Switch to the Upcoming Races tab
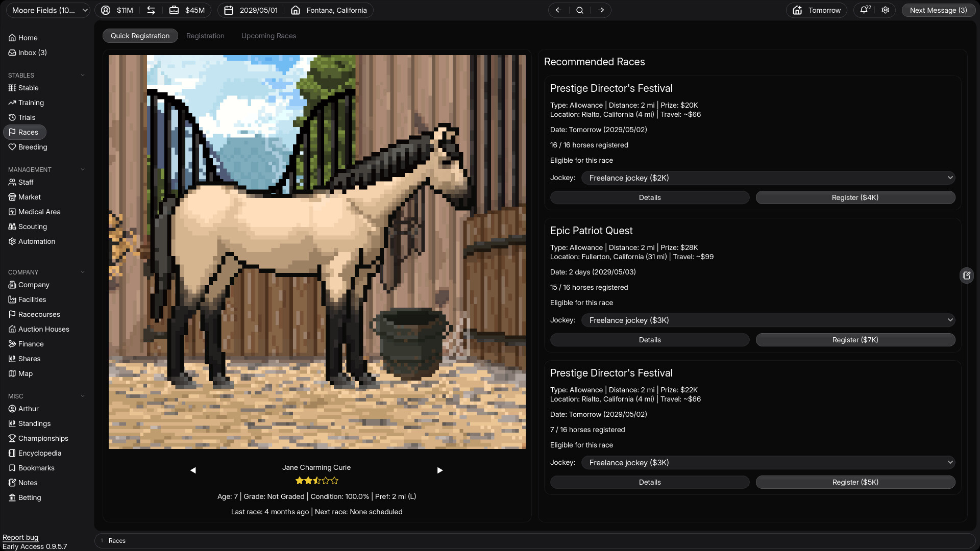 [x=268, y=36]
